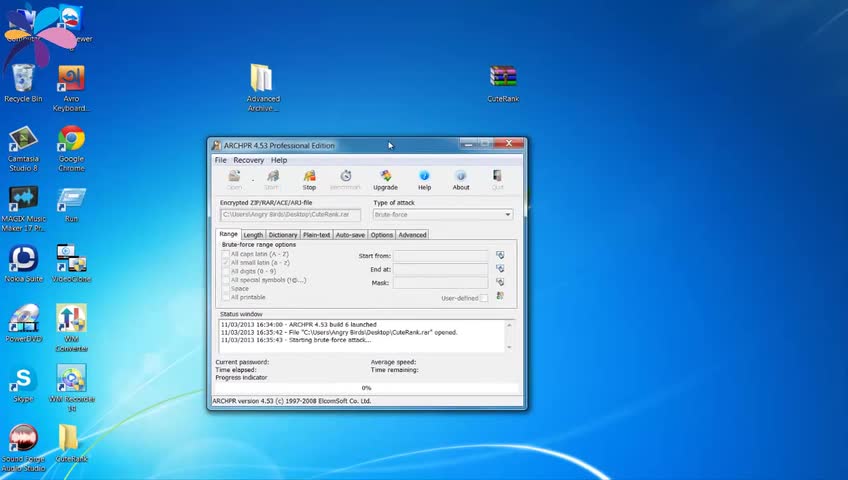Select the Run shortcut desktop icon

coord(71,199)
